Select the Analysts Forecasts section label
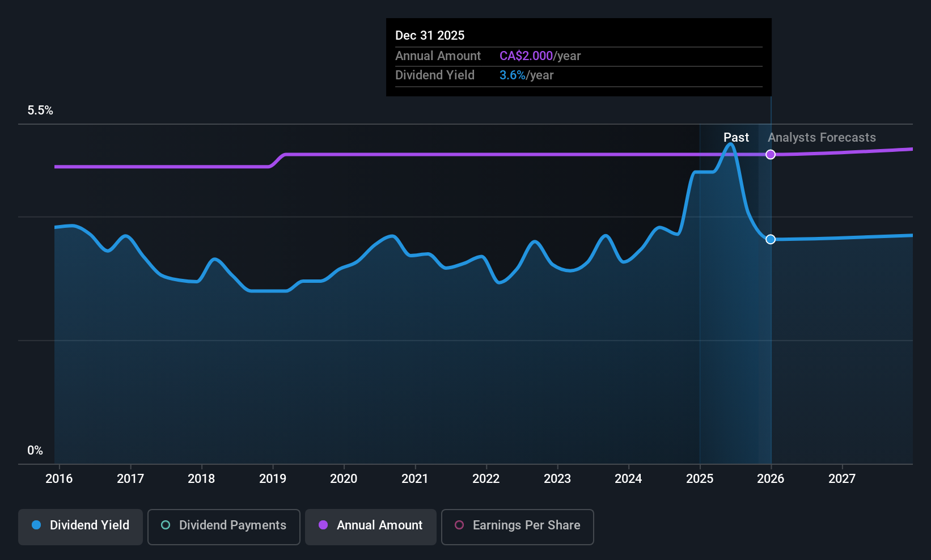 [x=822, y=138]
